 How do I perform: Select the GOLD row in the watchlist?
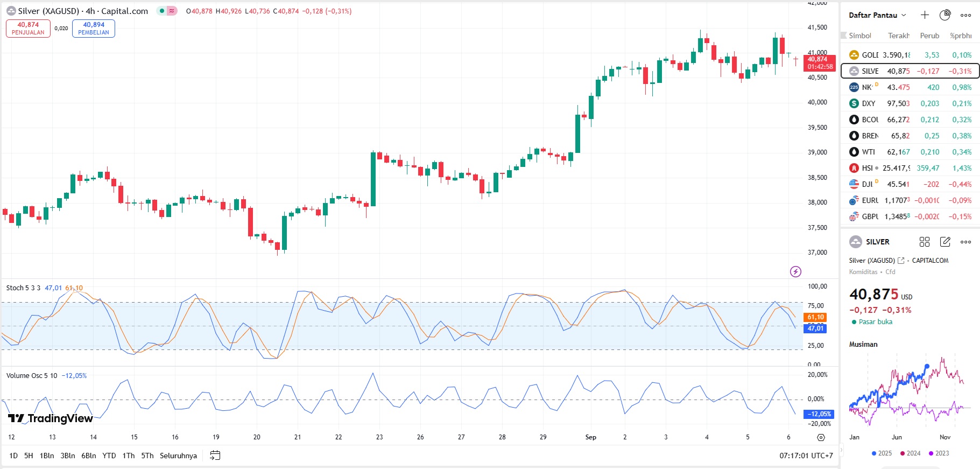(910, 55)
